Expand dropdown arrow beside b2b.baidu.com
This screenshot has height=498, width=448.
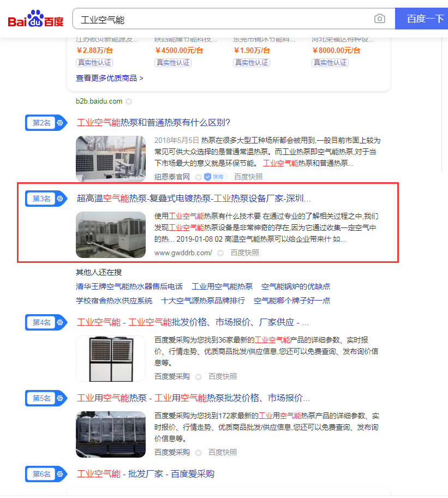coord(129,101)
